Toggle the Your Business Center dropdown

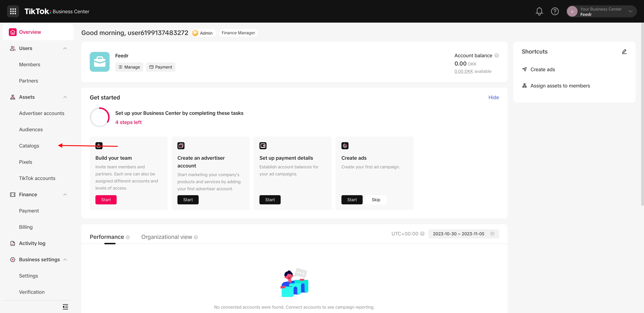[x=631, y=11]
